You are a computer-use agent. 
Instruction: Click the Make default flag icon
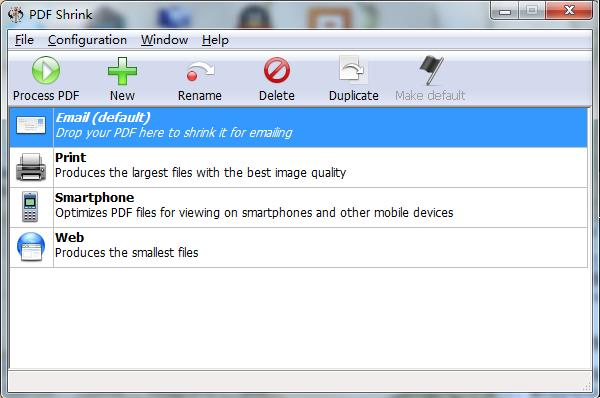click(x=431, y=70)
